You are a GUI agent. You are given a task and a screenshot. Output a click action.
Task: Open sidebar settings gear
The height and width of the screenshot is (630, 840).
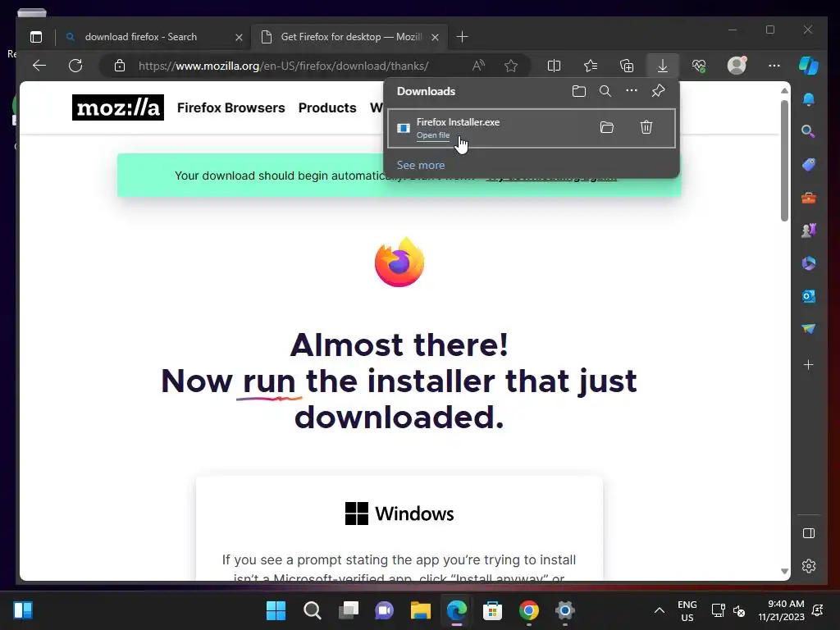coord(808,566)
